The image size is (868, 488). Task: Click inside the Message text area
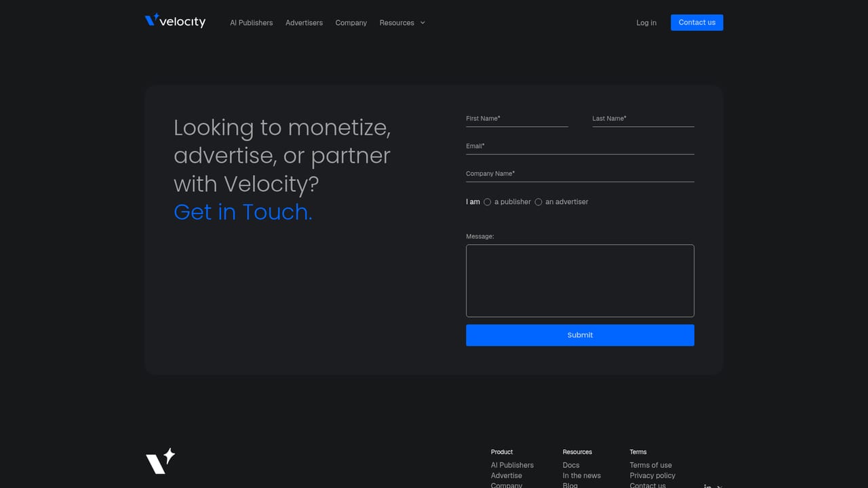[580, 281]
